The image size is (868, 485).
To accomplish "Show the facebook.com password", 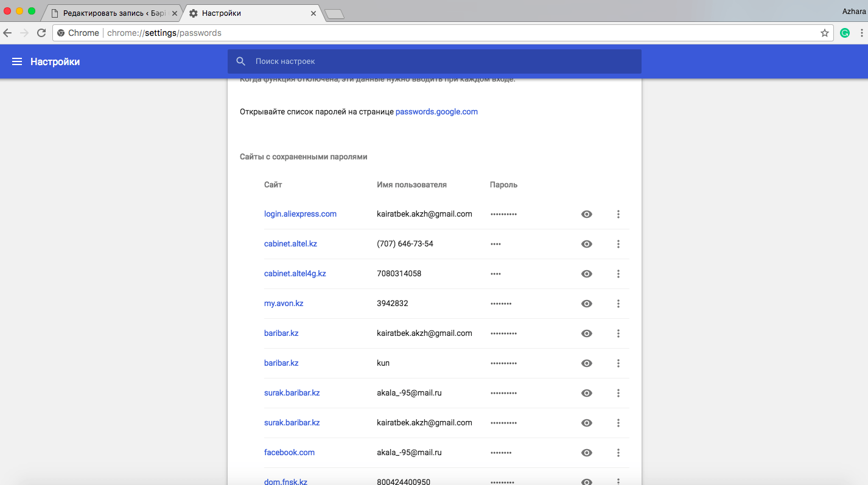I will click(x=587, y=453).
